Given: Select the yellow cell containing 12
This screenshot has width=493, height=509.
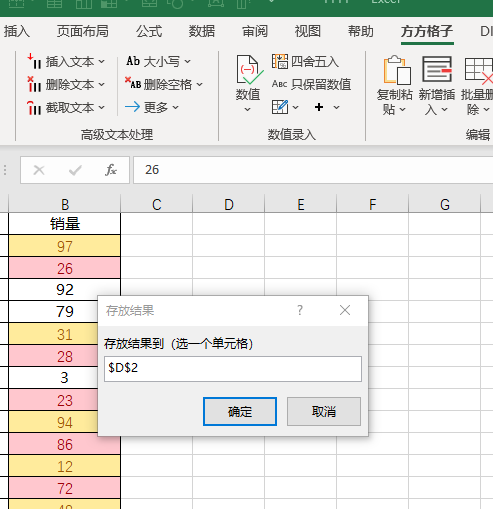Looking at the screenshot, I should pos(65,466).
